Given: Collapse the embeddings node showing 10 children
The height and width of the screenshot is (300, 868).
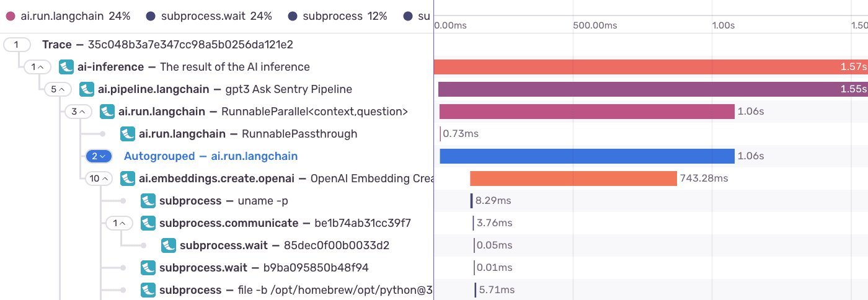Looking at the screenshot, I should pyautogui.click(x=99, y=179).
